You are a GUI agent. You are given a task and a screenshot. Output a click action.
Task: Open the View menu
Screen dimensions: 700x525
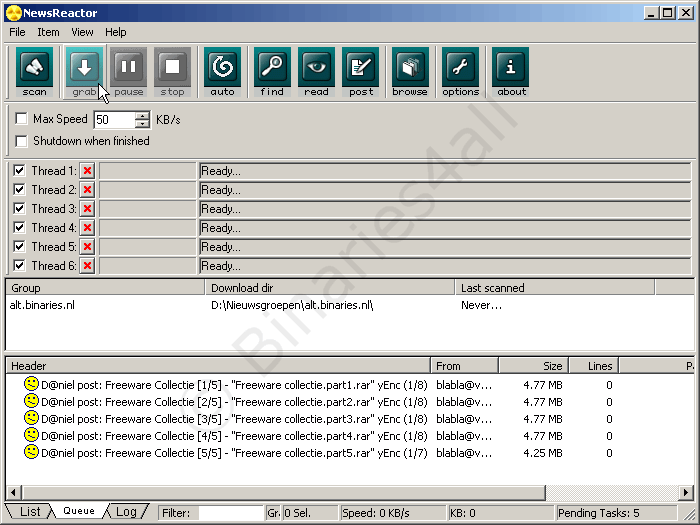pos(82,32)
